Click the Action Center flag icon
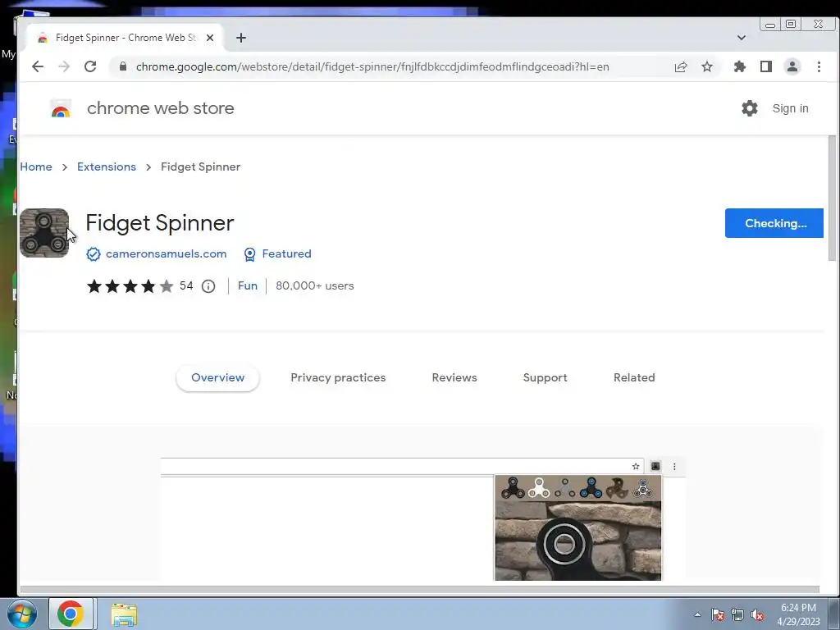The image size is (840, 630). [718, 615]
